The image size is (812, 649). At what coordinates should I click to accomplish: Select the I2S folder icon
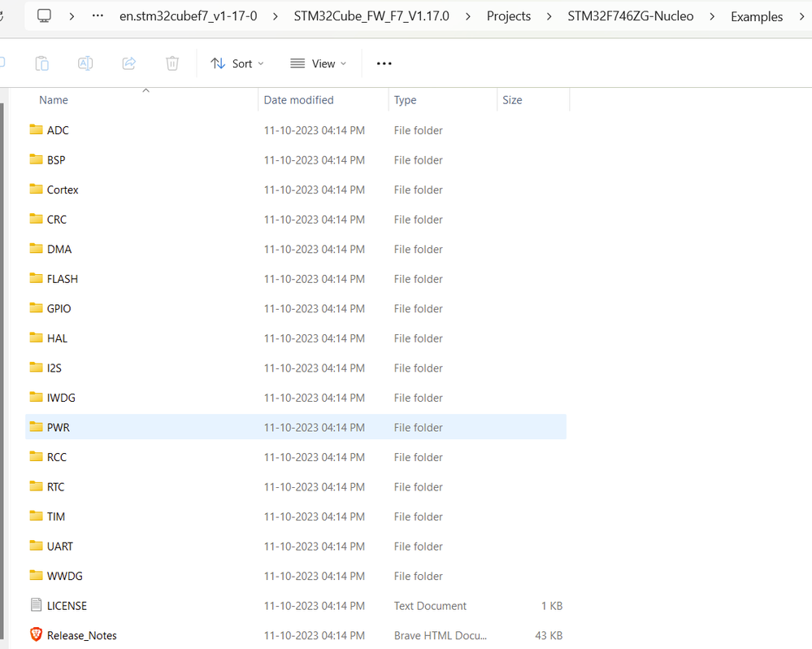37,368
